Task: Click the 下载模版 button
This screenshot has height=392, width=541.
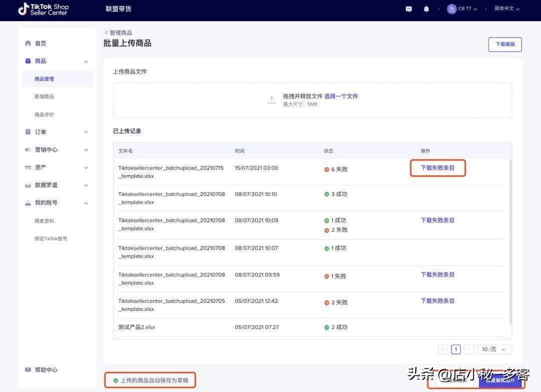Action: point(505,45)
